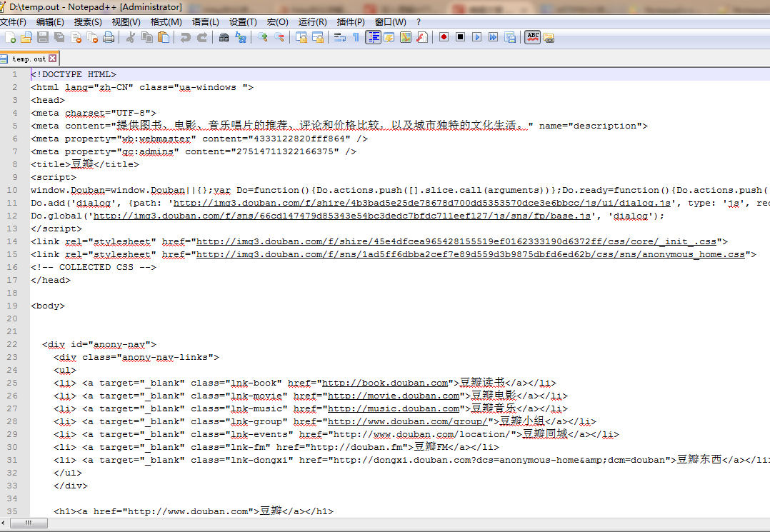The height and width of the screenshot is (532, 770).
Task: Create a new file with the New icon
Action: (10, 37)
